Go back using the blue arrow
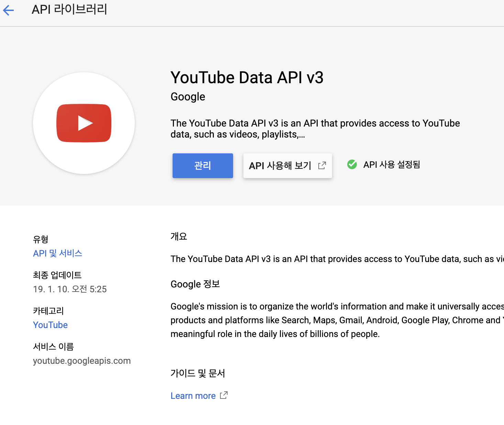 coord(8,10)
